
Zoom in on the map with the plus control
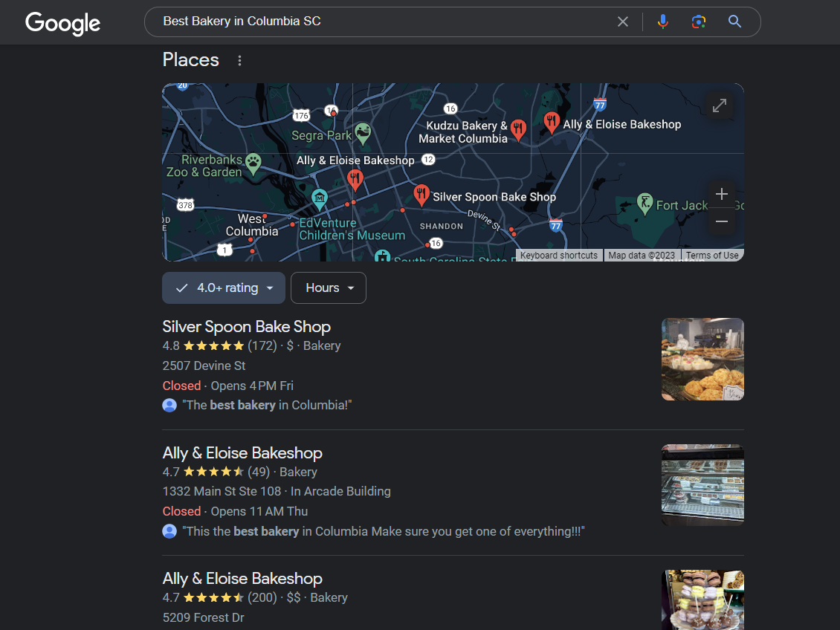point(721,194)
